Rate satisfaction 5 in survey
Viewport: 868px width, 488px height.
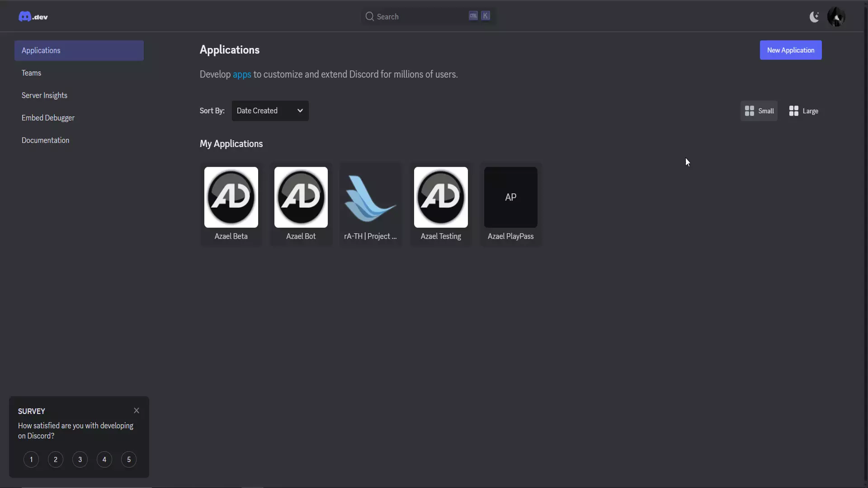(x=129, y=460)
